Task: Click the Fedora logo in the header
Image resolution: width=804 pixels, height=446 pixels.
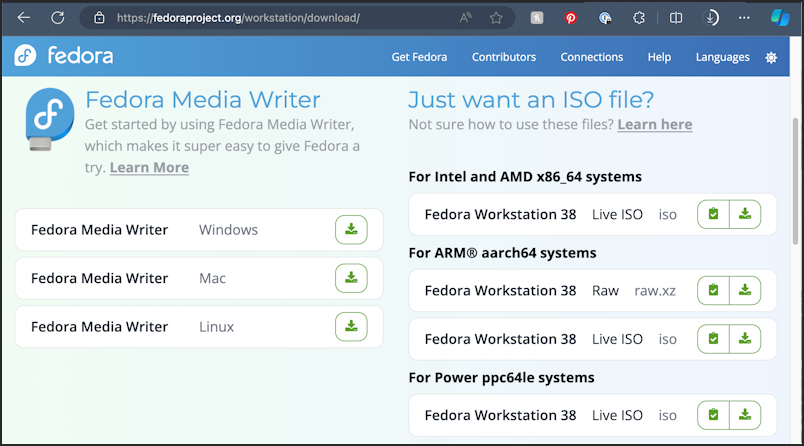Action: (64, 55)
